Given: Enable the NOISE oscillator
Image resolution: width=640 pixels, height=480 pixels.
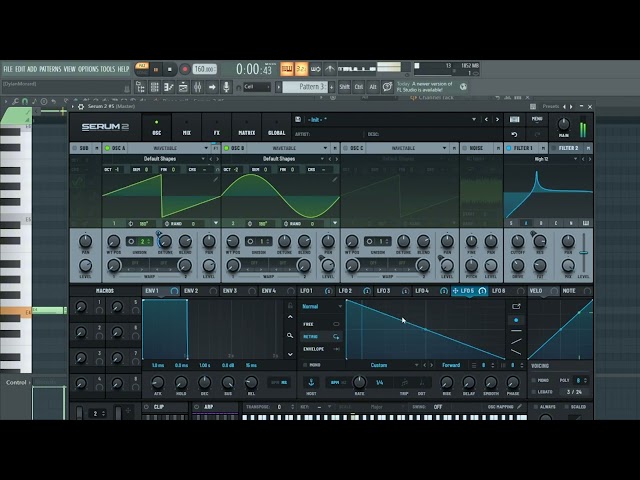Looking at the screenshot, I should coord(464,148).
